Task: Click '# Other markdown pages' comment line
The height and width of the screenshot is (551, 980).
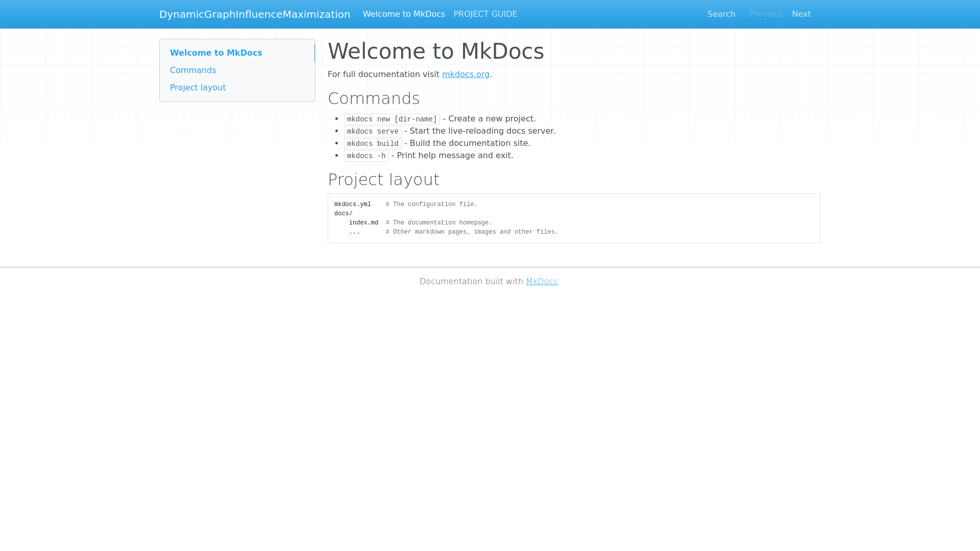Action: coord(472,232)
